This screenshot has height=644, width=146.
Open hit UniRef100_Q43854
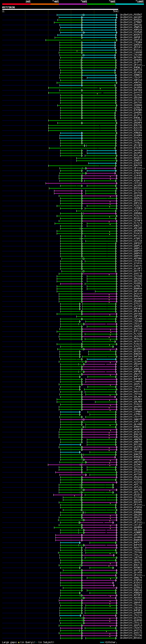tap(131, 88)
